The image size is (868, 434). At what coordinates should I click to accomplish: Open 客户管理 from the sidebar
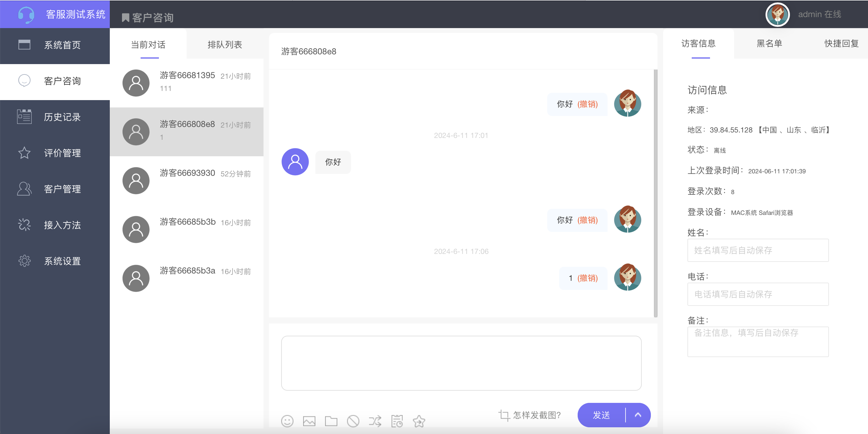click(x=62, y=189)
